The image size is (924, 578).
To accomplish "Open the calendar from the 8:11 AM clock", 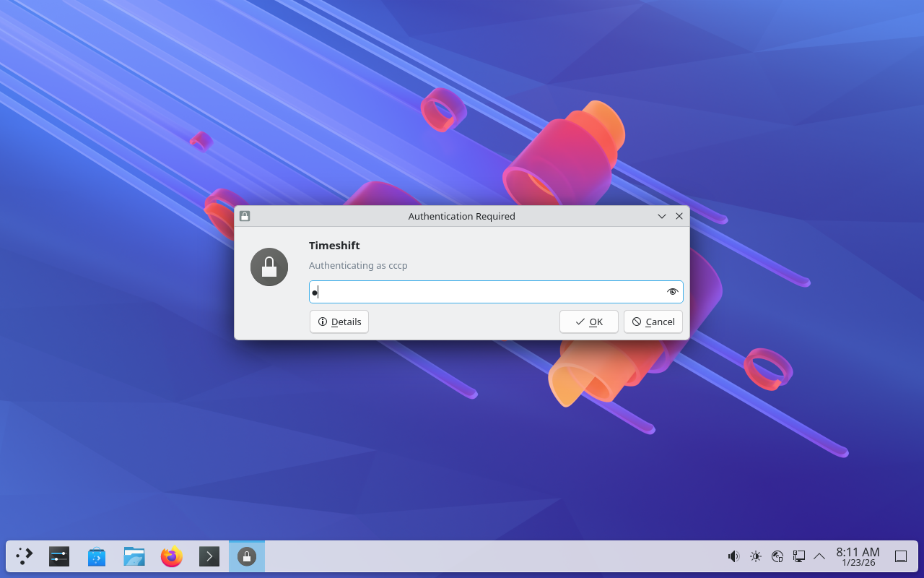I will 858,556.
